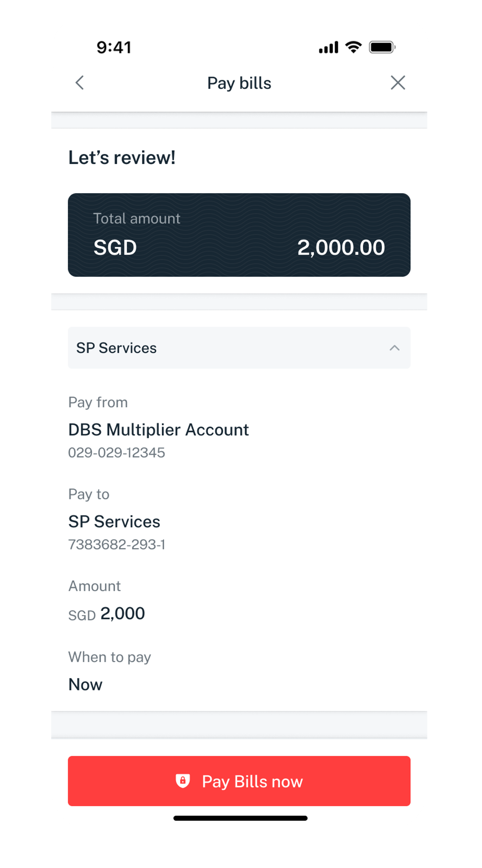
Task: Tap the SP Services header label
Action: (116, 348)
